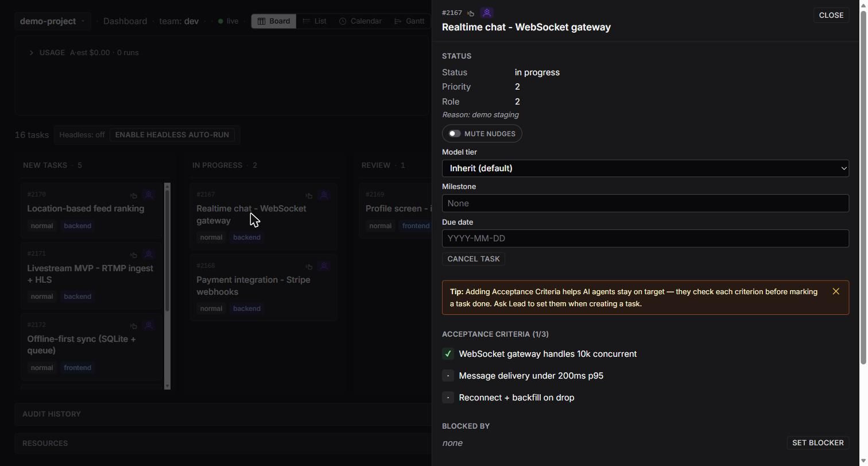Click the REVIEW column header
This screenshot has width=868, height=466.
383,165
